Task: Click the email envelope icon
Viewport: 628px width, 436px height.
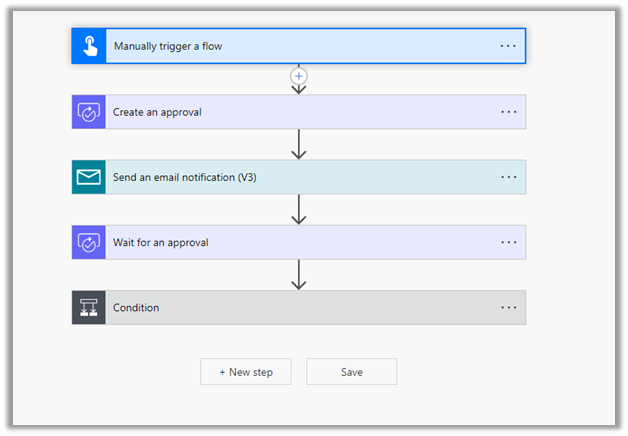Action: tap(89, 177)
